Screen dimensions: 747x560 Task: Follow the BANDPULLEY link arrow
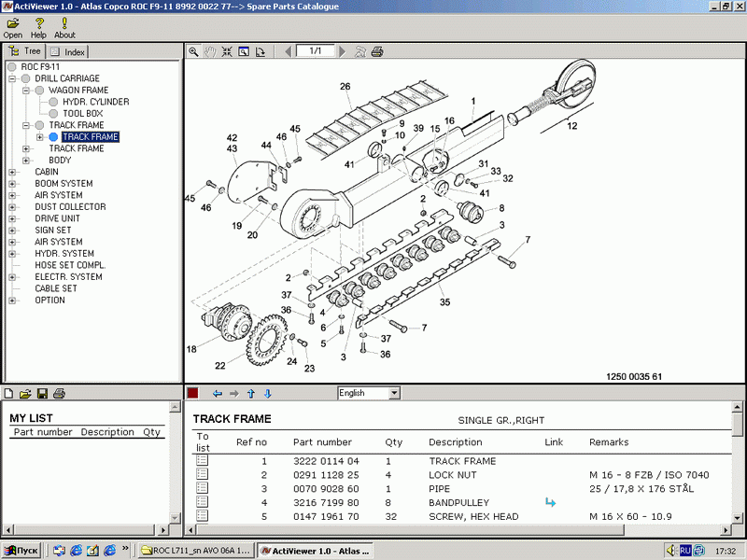coord(550,502)
